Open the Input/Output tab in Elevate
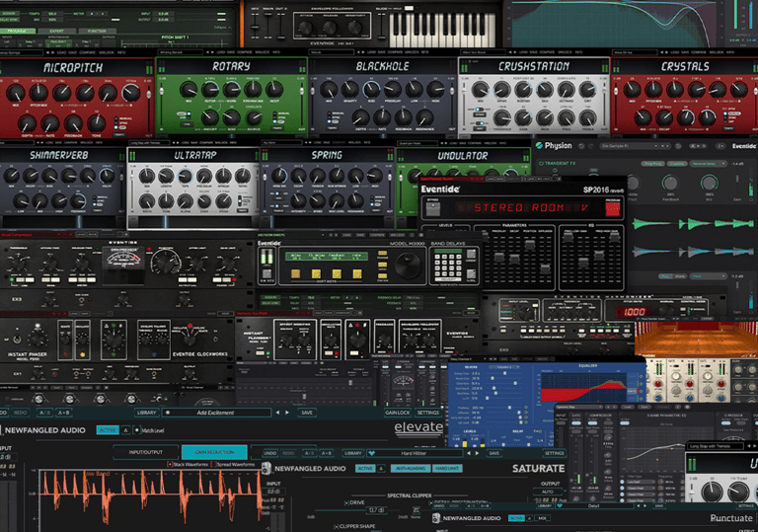The width and height of the screenshot is (758, 532). (145, 452)
